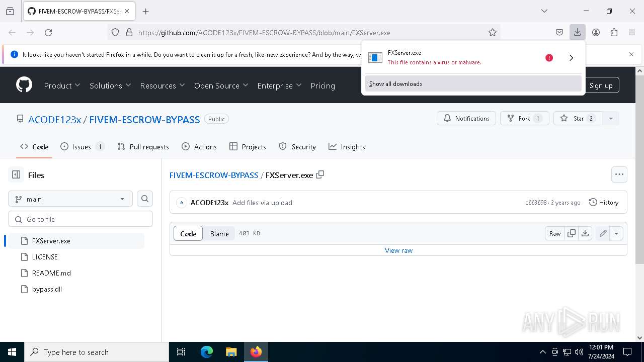
Task: Select LICENSE in file tree
Action: click(76, 257)
